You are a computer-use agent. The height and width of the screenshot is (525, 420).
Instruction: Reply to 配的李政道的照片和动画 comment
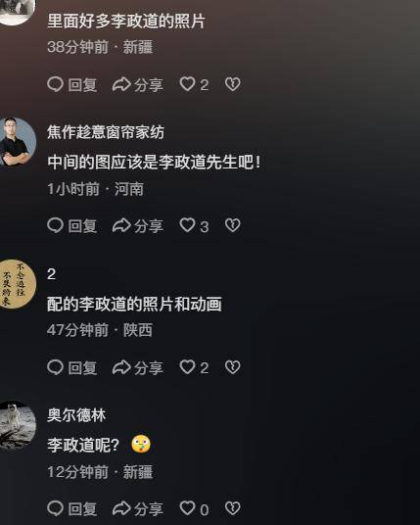click(x=72, y=367)
